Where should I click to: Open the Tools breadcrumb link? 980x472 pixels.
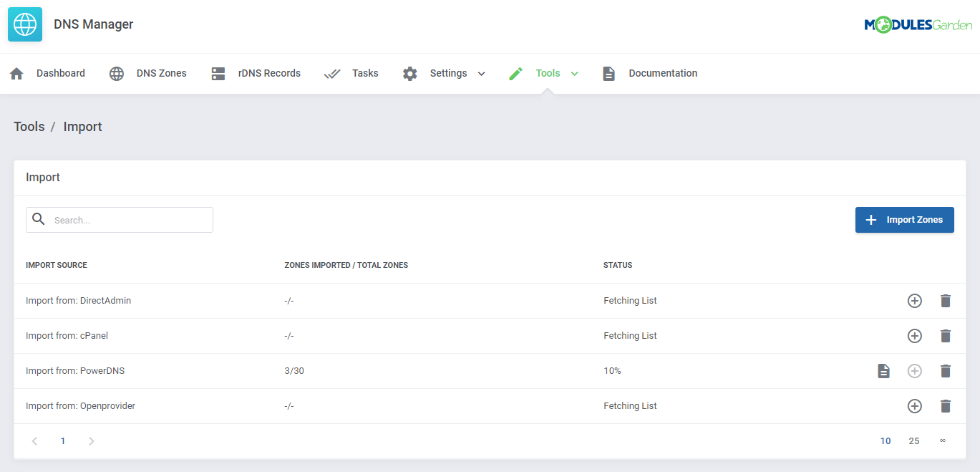tap(29, 126)
